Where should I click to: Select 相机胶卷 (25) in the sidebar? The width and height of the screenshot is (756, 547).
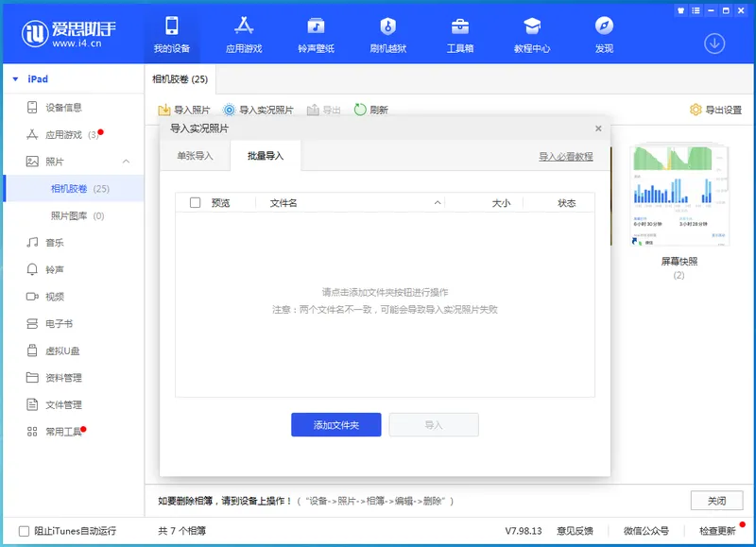pos(74,188)
